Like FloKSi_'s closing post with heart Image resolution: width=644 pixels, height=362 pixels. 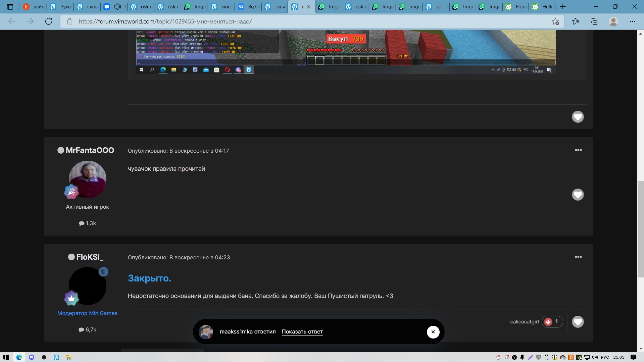[x=578, y=322]
